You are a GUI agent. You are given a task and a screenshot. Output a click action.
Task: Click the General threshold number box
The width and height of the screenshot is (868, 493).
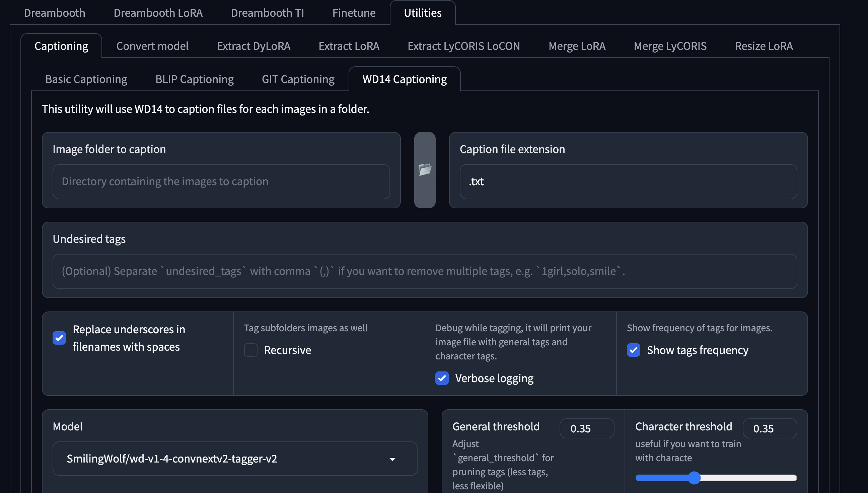click(x=586, y=428)
